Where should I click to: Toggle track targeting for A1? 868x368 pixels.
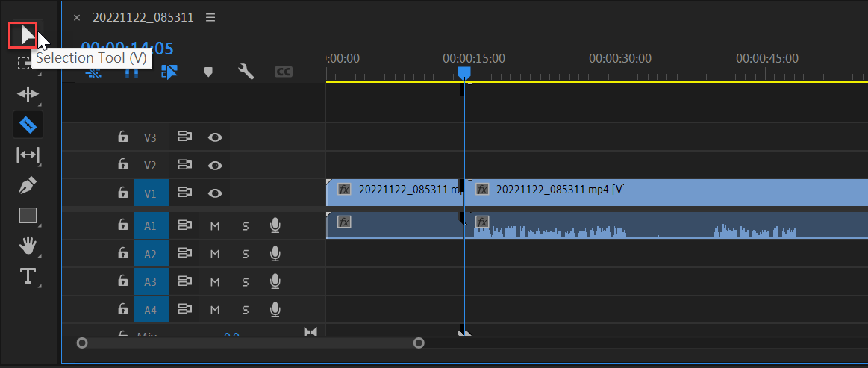click(x=151, y=225)
